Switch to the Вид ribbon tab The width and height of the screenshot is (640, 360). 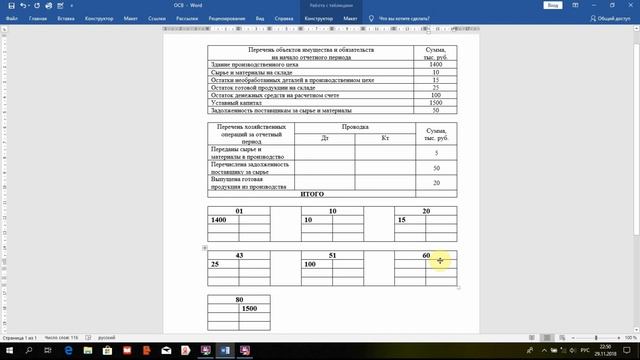260,18
